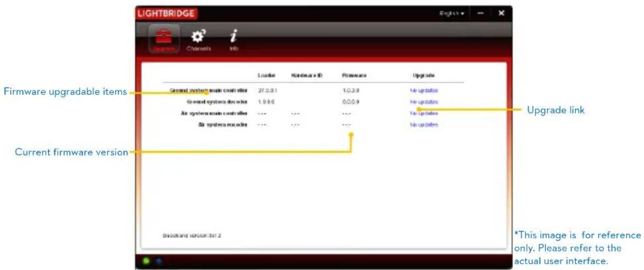Click No updates link for Ground system main controller
The image size is (644, 270).
(x=424, y=90)
